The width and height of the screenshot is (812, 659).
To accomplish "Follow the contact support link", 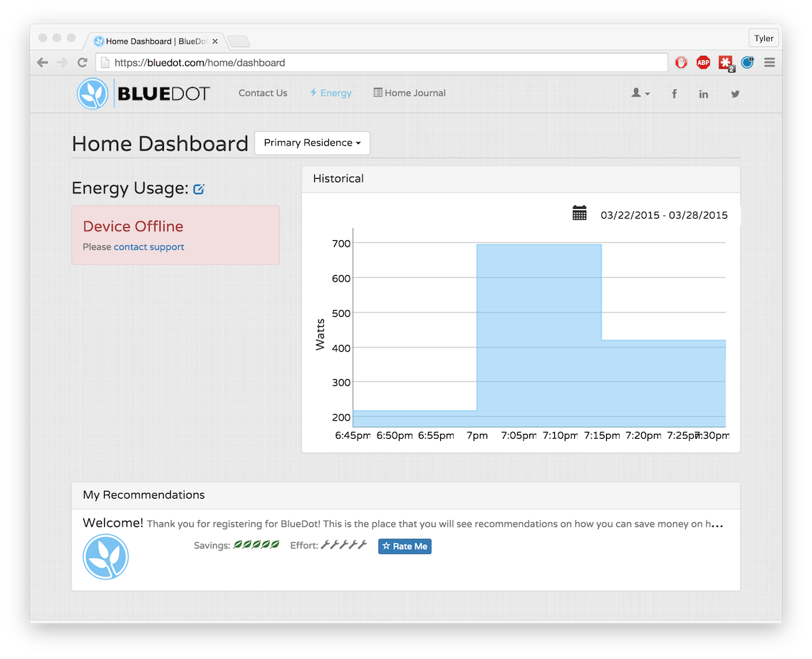I will click(x=149, y=247).
